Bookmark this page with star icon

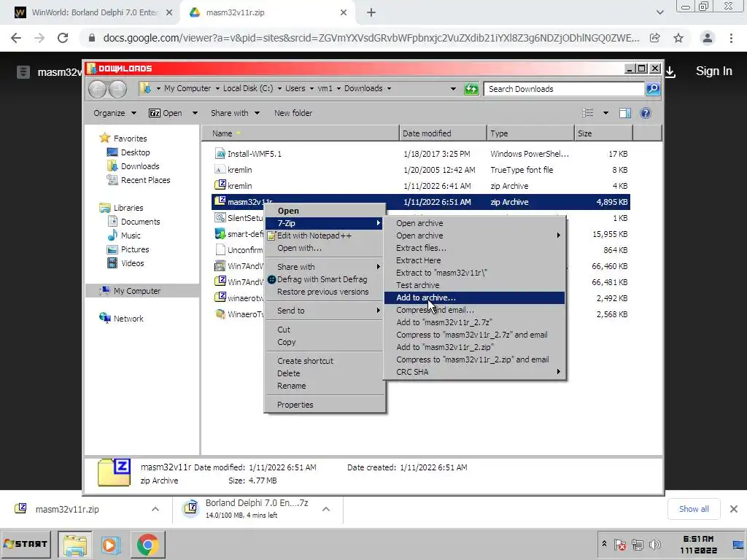click(x=678, y=38)
